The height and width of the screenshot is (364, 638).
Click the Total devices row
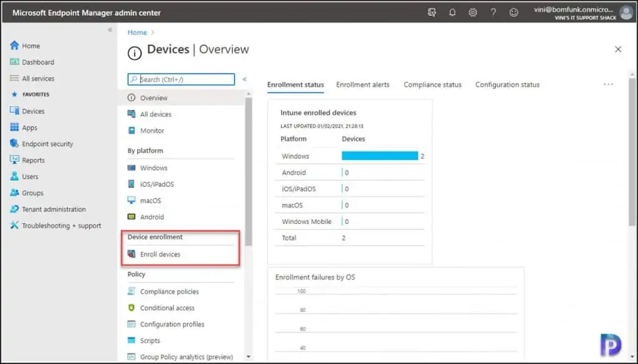[x=350, y=238]
